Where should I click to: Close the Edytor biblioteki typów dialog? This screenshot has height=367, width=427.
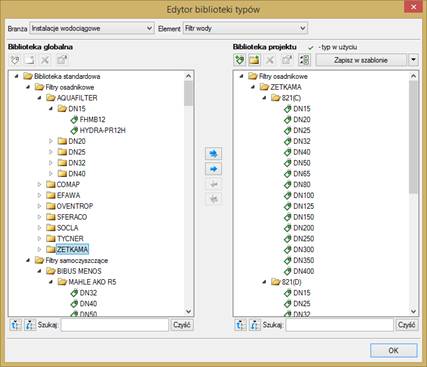(x=414, y=7)
